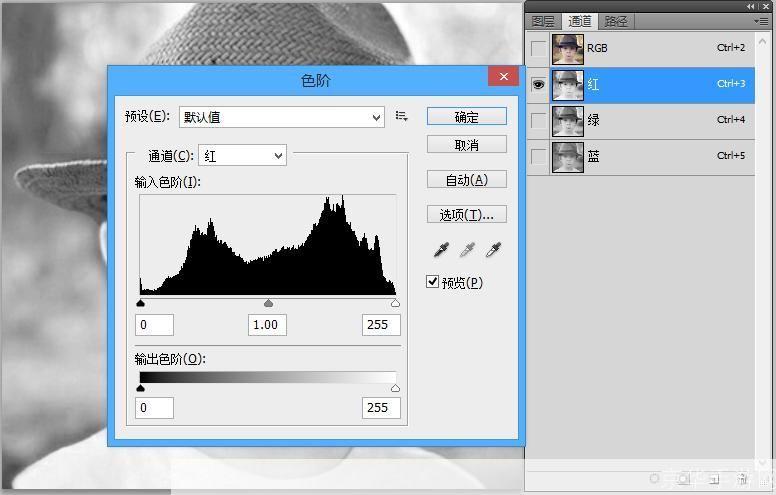Switch to the 图层 tab
Screen dimensions: 776x495
(543, 21)
